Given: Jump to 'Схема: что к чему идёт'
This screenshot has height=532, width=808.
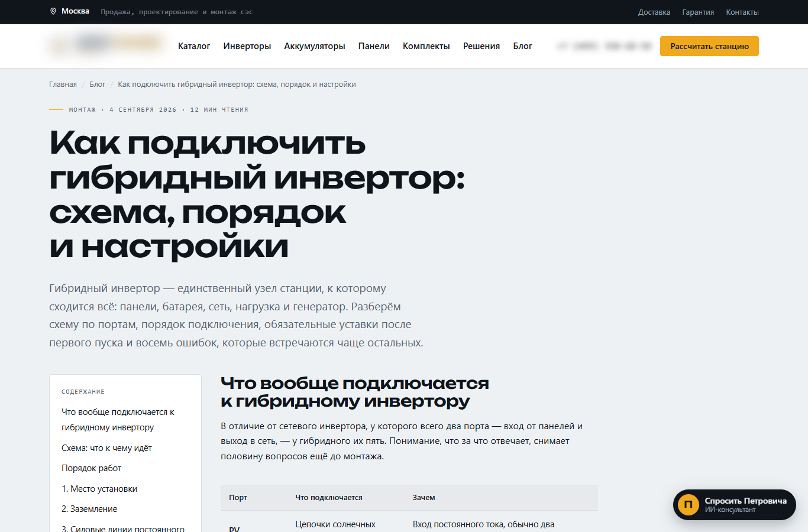Looking at the screenshot, I should (x=106, y=448).
